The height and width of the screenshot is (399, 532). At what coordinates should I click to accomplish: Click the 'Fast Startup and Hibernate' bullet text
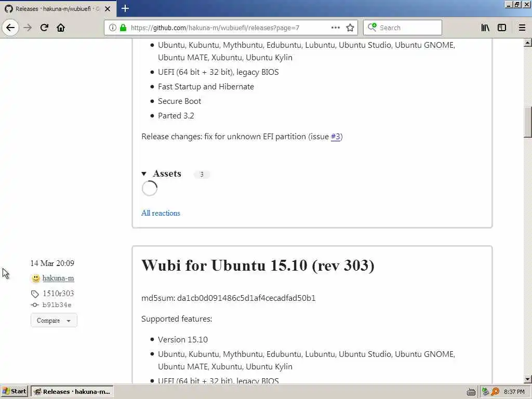click(x=206, y=87)
